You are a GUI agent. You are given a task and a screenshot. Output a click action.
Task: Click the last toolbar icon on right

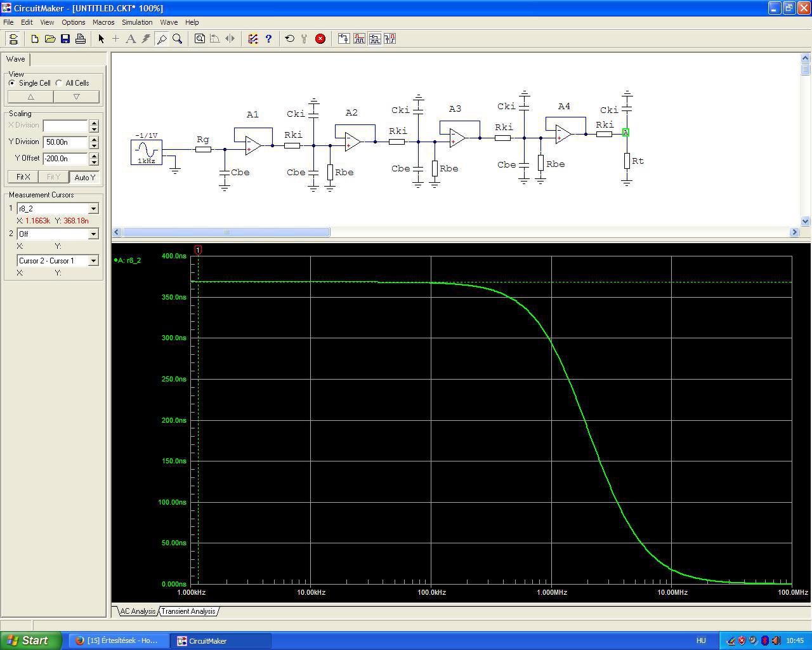390,39
